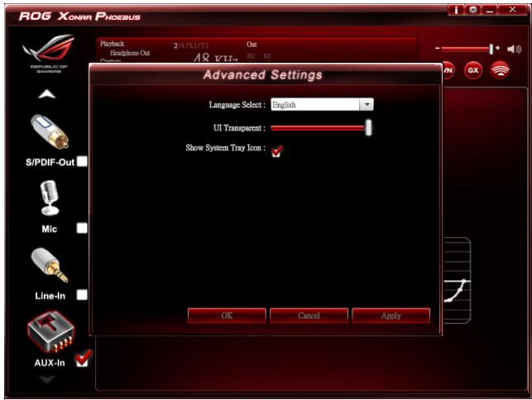
Task: Open the Language Select dropdown arrow
Action: (x=367, y=104)
